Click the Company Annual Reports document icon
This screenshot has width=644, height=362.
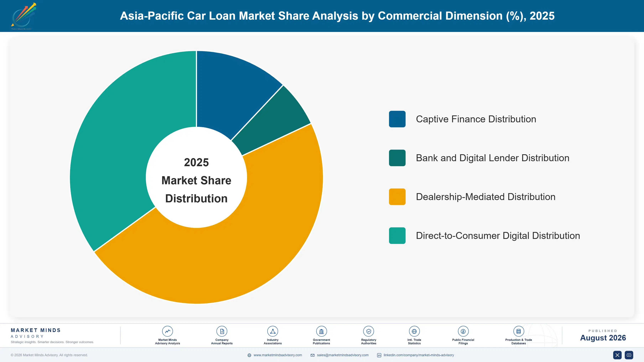tap(222, 331)
